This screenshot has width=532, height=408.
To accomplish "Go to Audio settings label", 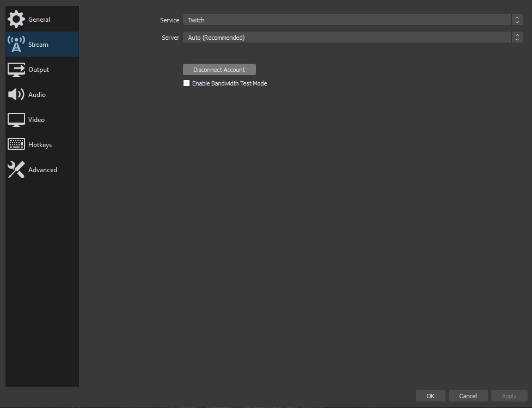I will click(x=37, y=95).
